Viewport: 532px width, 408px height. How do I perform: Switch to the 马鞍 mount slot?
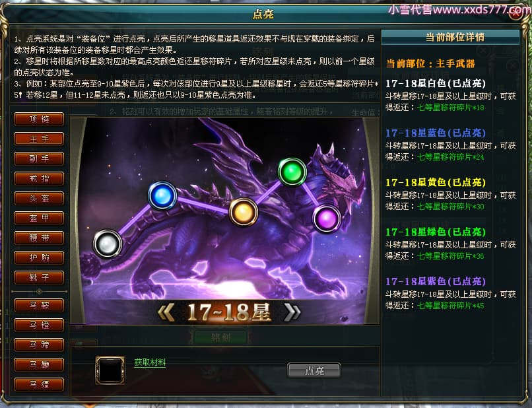pyautogui.click(x=39, y=305)
